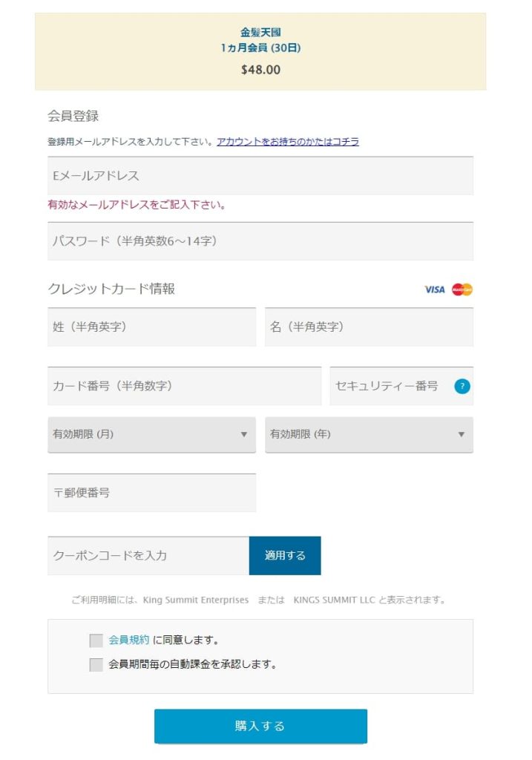This screenshot has width=532, height=760.
Task: Click the カード番号 card number field
Action: click(184, 386)
